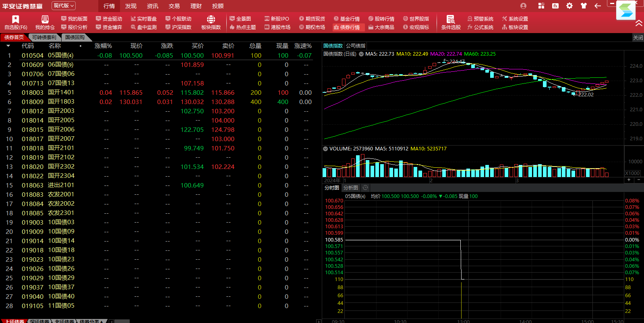Click the 关闭 button on right
This screenshot has width=644, height=323.
coord(638,38)
